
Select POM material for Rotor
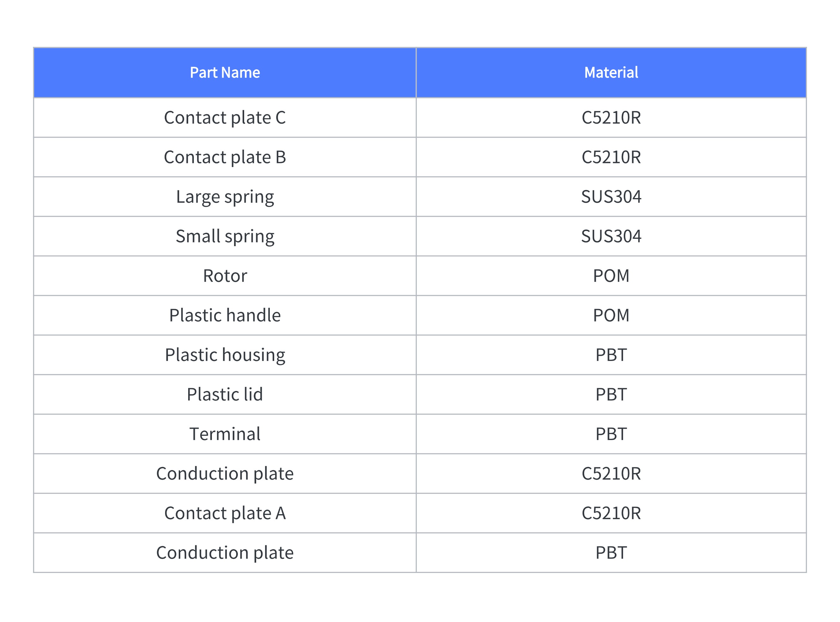coord(611,276)
